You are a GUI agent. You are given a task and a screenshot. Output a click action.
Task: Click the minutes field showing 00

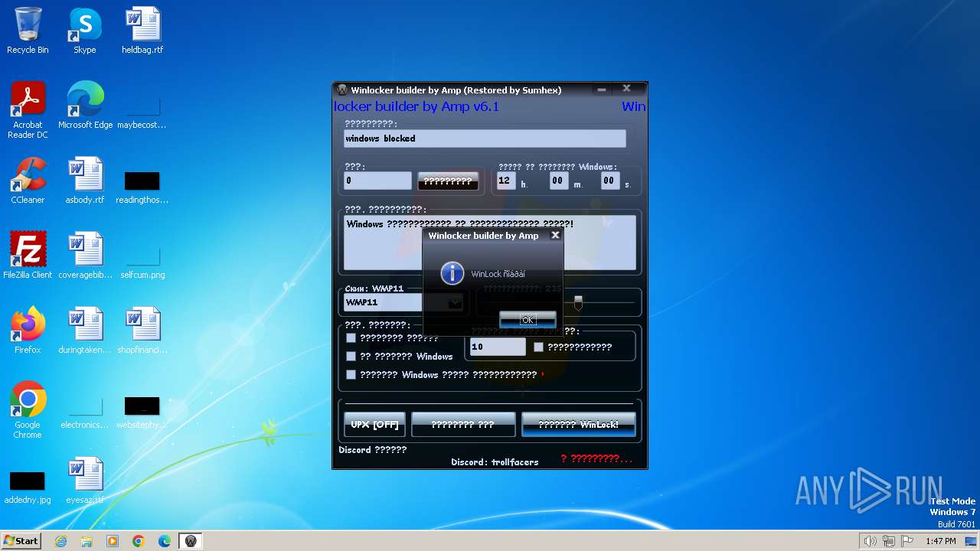click(x=559, y=181)
